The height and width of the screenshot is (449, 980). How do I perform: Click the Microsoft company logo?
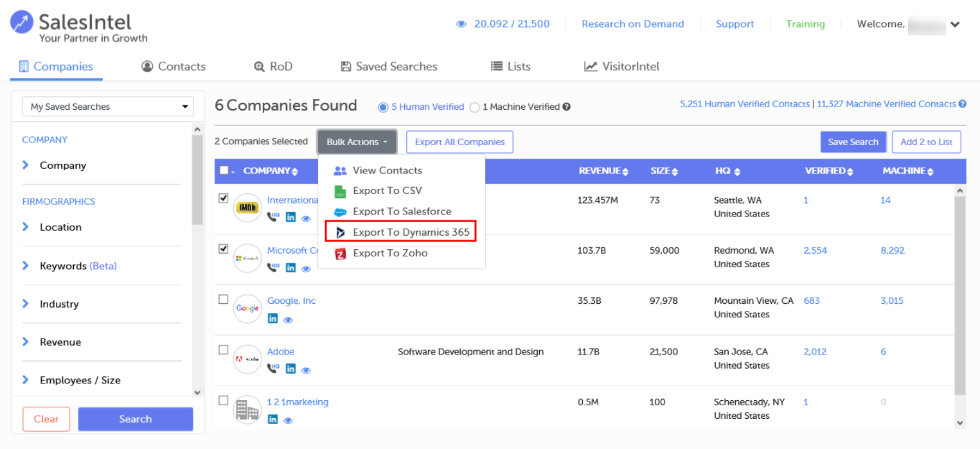coord(247,258)
